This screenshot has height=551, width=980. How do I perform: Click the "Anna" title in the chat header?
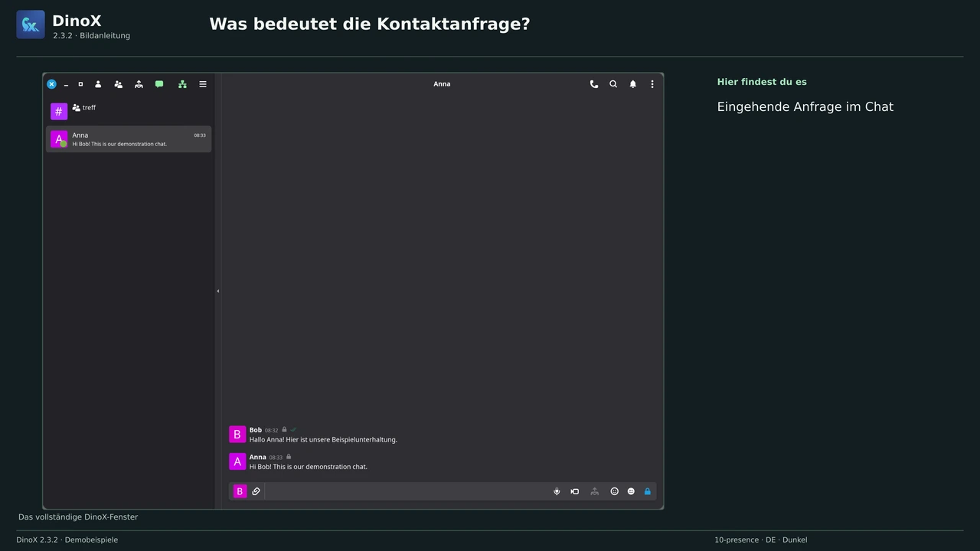442,84
